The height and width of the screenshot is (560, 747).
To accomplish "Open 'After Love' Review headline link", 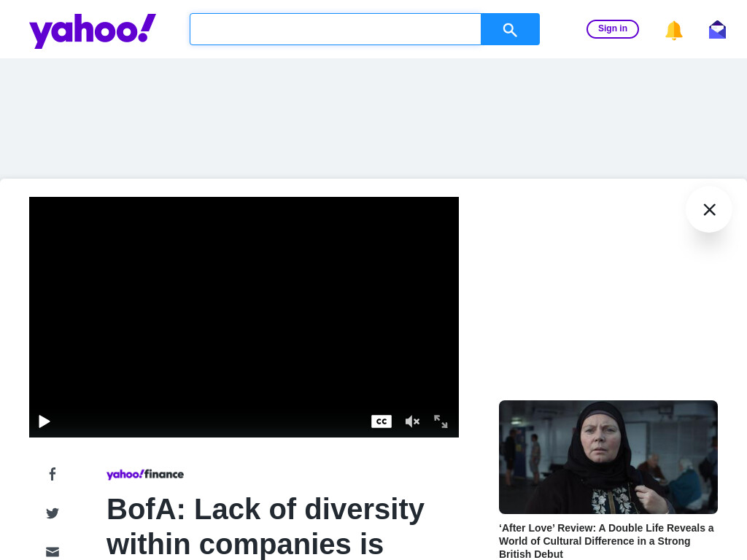I will pyautogui.click(x=606, y=541).
